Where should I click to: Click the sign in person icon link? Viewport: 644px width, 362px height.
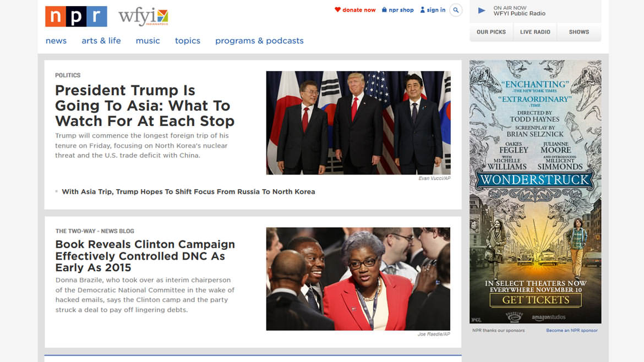coord(433,10)
